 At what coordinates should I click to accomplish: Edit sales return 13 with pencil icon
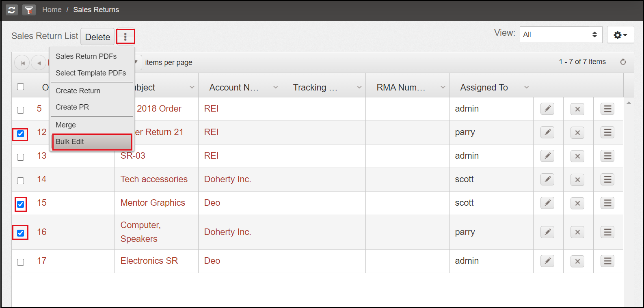pyautogui.click(x=547, y=156)
